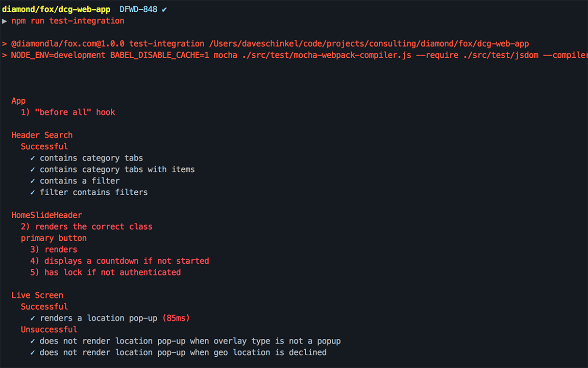Click the prompt triangle before npm run
The width and height of the screenshot is (588, 368).
[x=5, y=21]
